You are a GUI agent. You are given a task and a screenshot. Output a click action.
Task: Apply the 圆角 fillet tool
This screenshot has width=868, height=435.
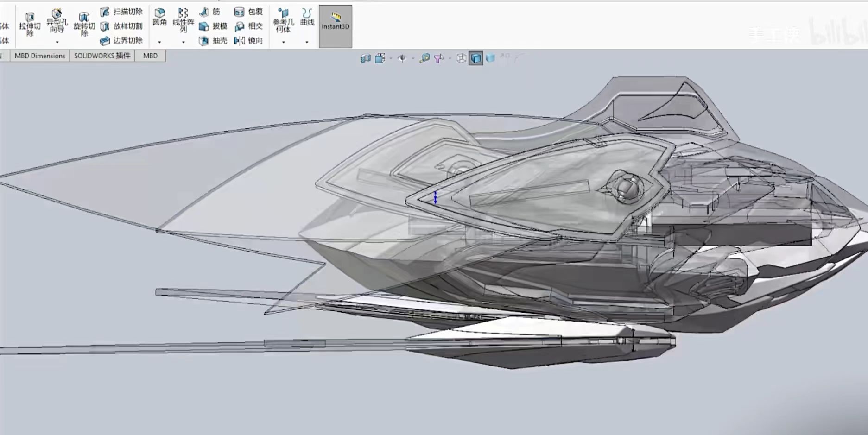pos(159,17)
